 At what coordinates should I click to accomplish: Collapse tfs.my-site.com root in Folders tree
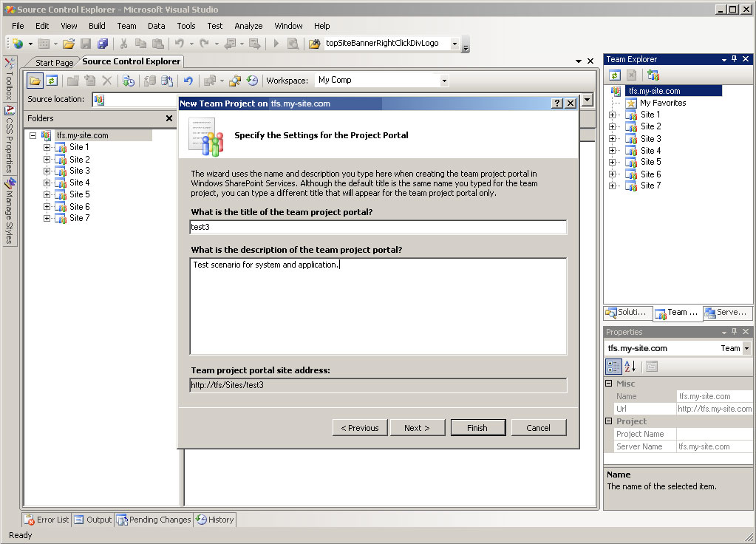coord(33,135)
